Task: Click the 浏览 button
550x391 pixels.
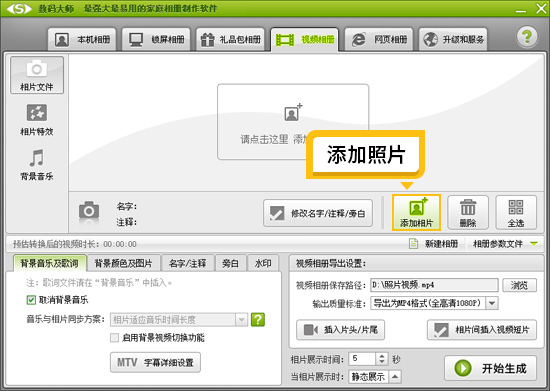Action: (x=519, y=285)
